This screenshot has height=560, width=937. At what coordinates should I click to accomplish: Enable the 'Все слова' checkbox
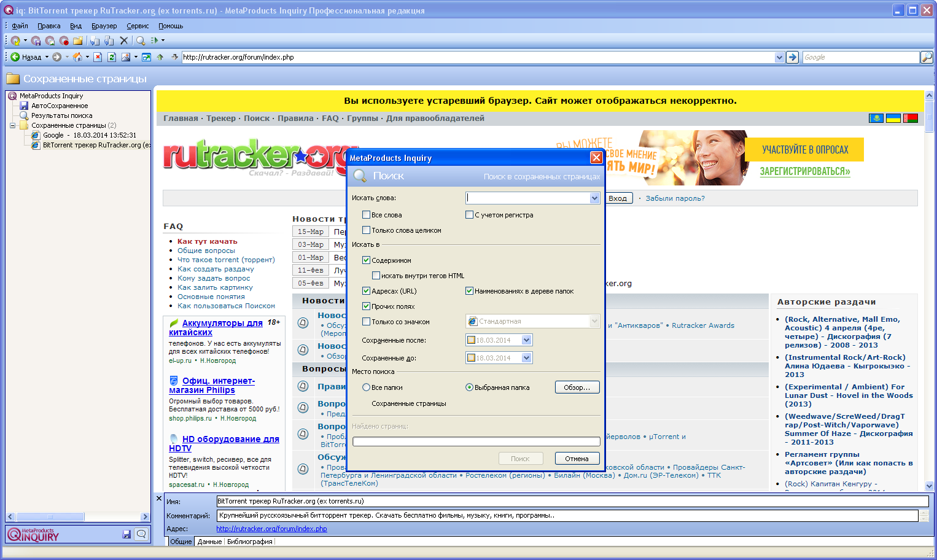366,215
